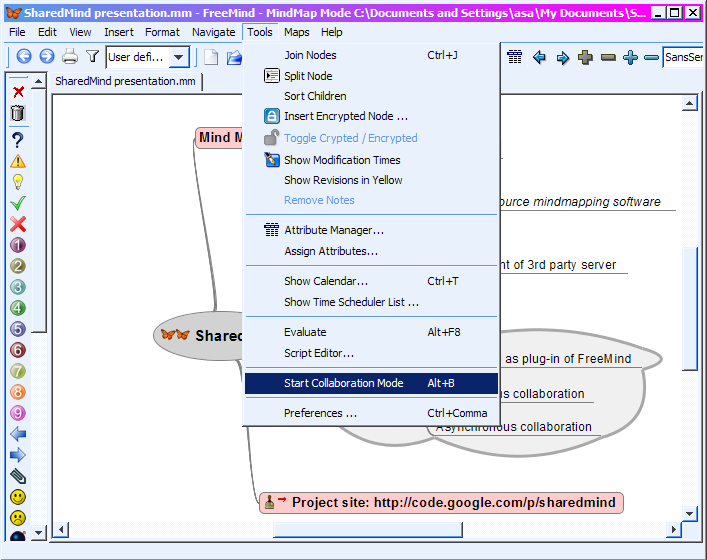This screenshot has width=707, height=560.
Task: Select Sort Children menu entry
Action: coord(372,96)
